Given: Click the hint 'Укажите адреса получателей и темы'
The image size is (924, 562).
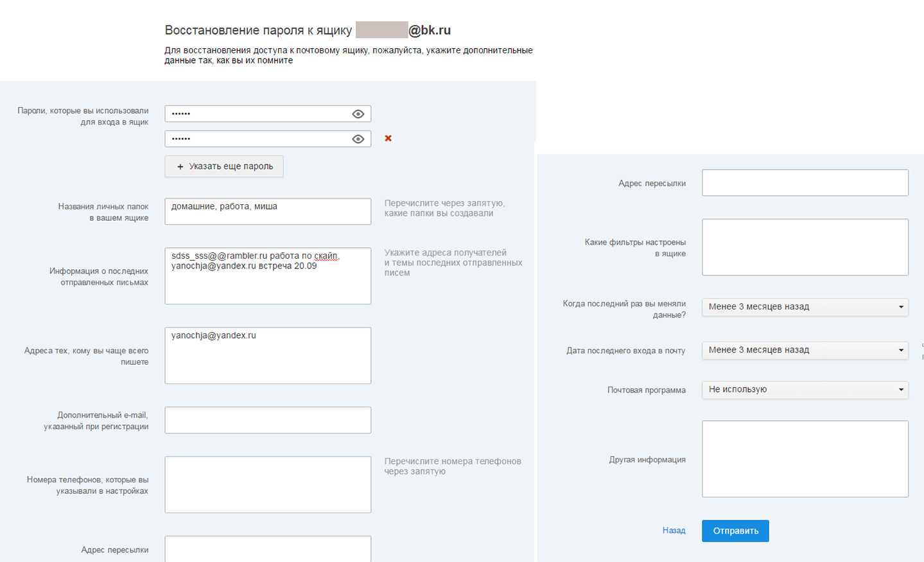Looking at the screenshot, I should click(453, 263).
